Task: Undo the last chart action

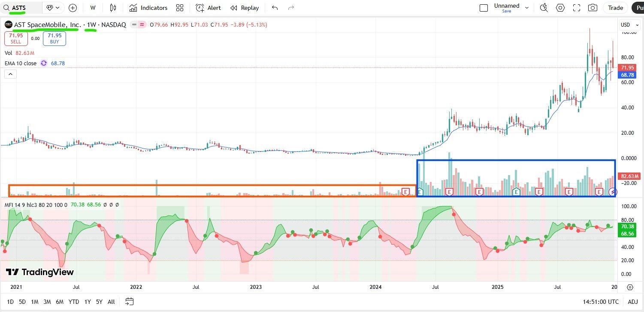Action: (275, 8)
